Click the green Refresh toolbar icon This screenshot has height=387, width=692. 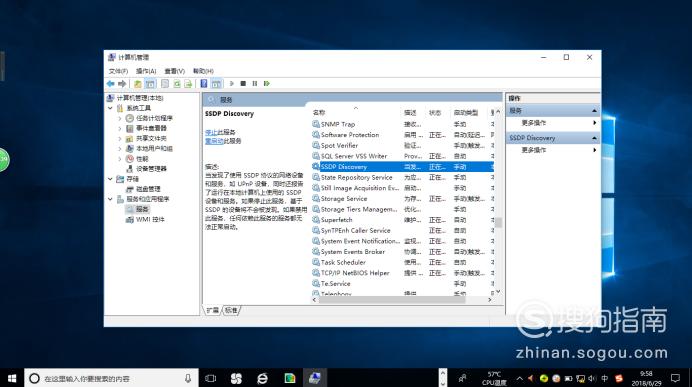click(177, 83)
